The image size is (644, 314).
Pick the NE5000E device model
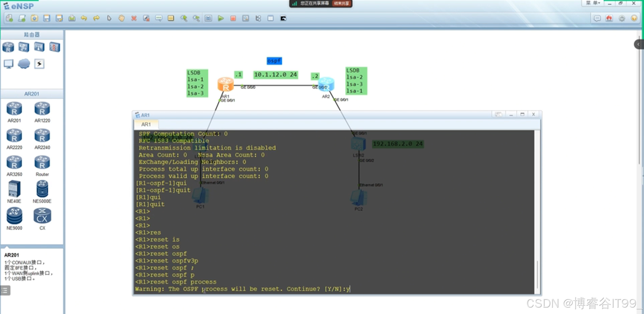(x=42, y=192)
